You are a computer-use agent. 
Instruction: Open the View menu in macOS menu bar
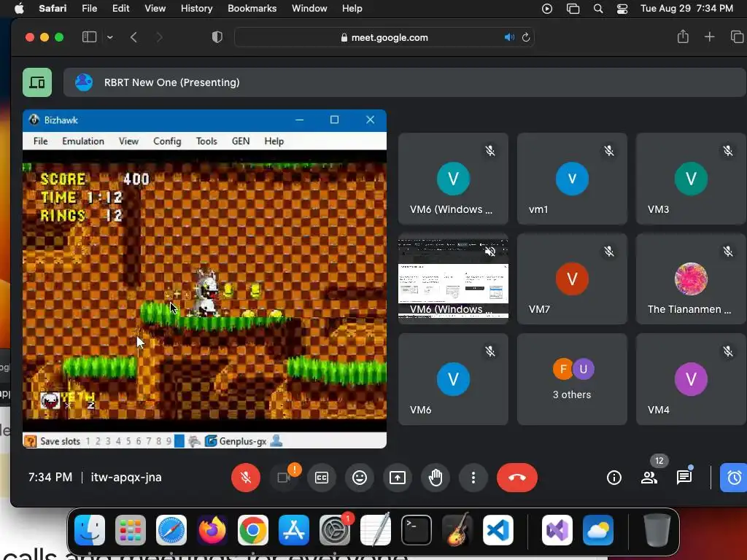pyautogui.click(x=155, y=8)
